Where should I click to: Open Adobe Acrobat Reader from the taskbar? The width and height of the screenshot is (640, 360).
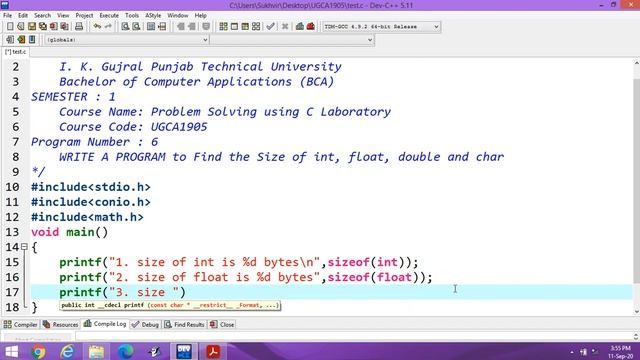213,351
